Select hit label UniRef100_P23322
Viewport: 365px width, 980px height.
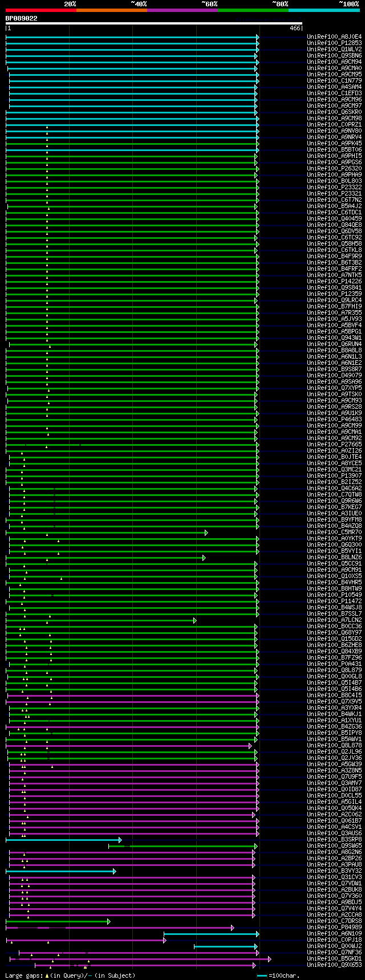pyautogui.click(x=334, y=187)
